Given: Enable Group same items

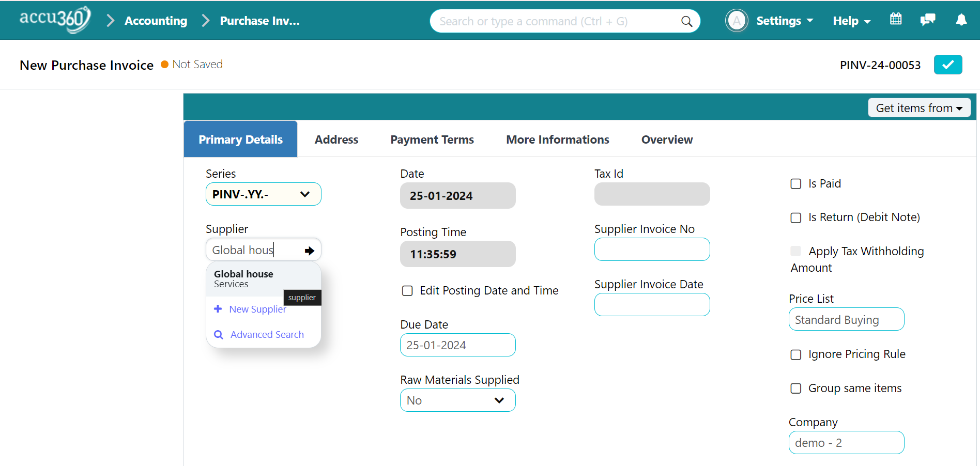Looking at the screenshot, I should point(796,389).
